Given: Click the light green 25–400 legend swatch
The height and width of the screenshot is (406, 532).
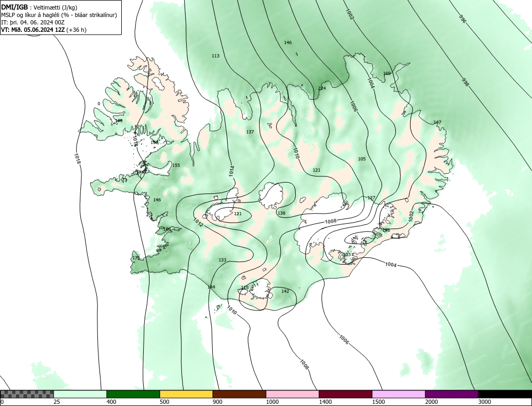Looking at the screenshot, I should 80,394.
